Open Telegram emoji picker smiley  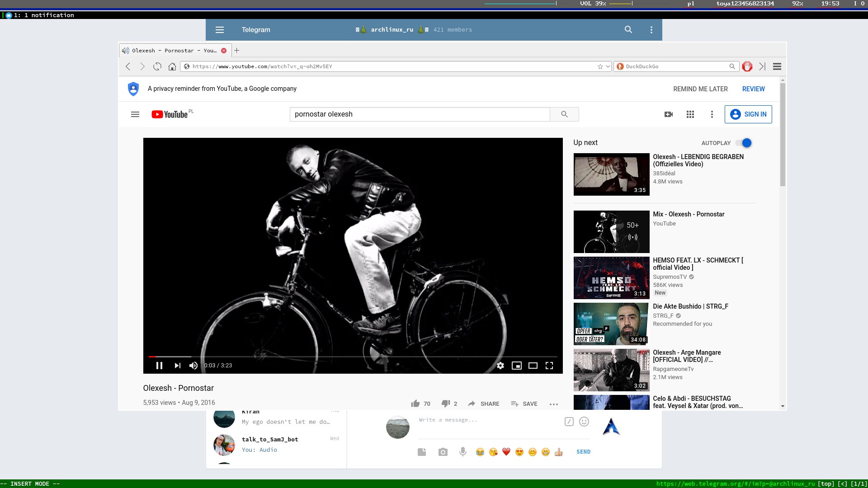tap(584, 422)
